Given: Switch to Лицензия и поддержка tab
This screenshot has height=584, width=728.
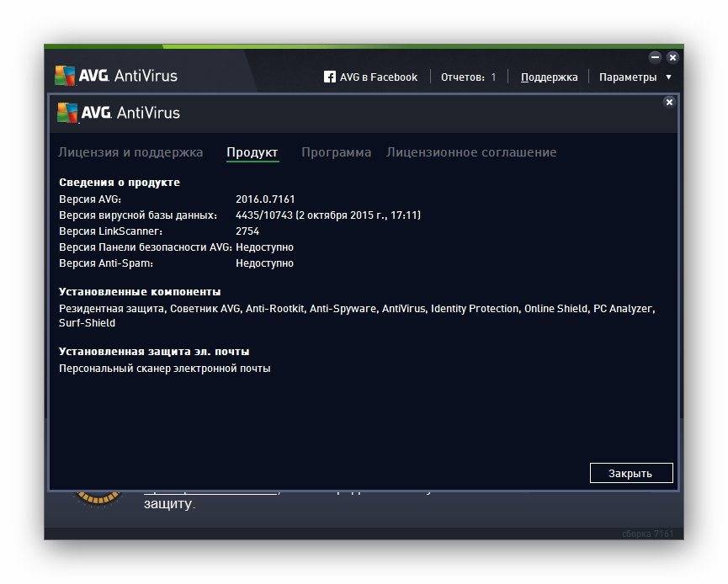Looking at the screenshot, I should coord(130,152).
